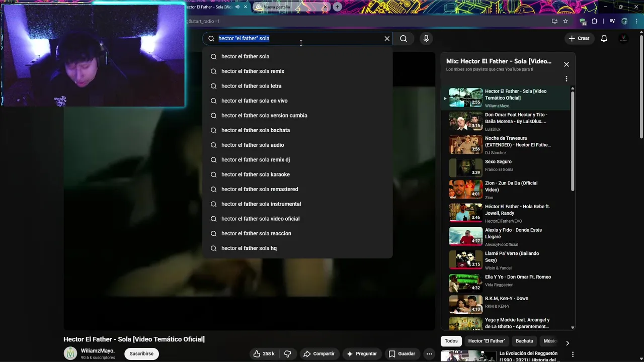This screenshot has height=362, width=644.
Task: Select suggestion 'hector el father sola version cumbia'
Action: pyautogui.click(x=297, y=116)
